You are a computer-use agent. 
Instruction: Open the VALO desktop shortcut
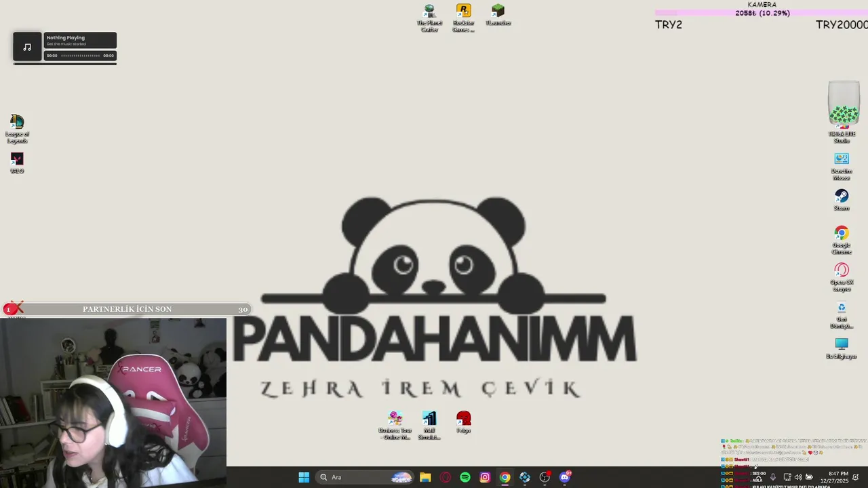click(17, 163)
